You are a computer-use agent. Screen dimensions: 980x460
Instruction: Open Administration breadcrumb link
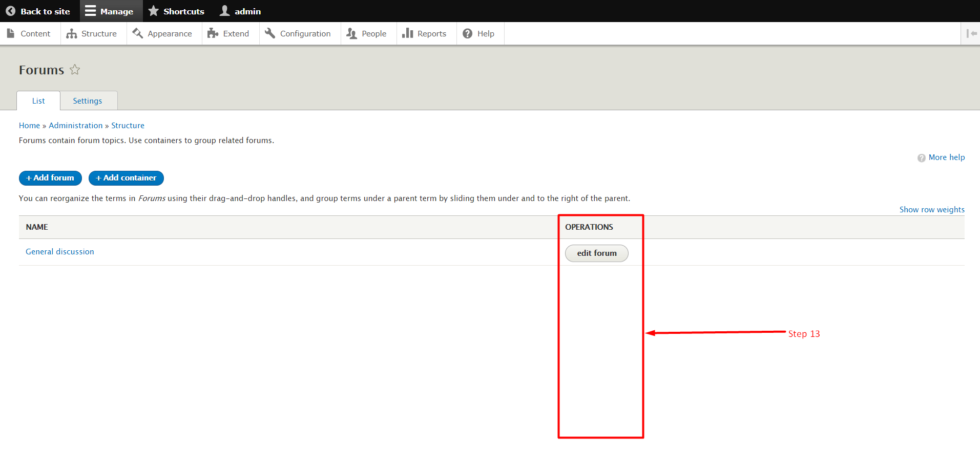[x=76, y=125]
